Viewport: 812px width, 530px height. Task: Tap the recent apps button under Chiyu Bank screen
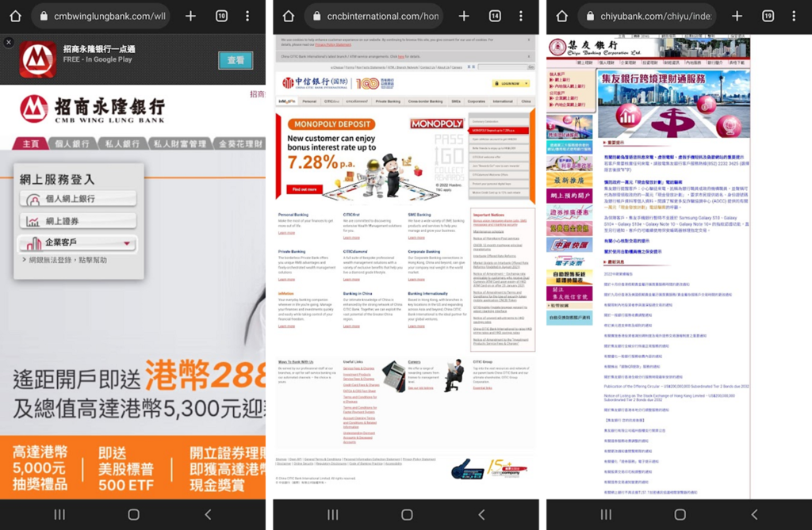point(606,514)
